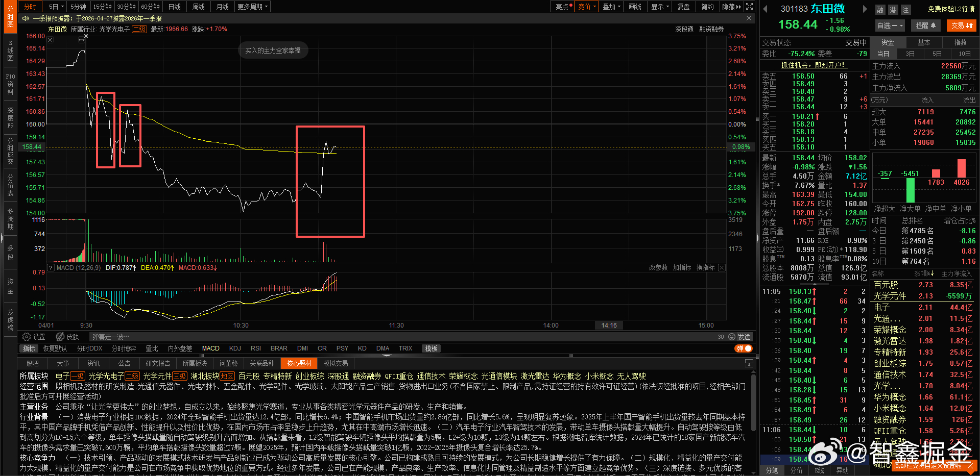Open the 资金 sidebar item

tap(10, 286)
